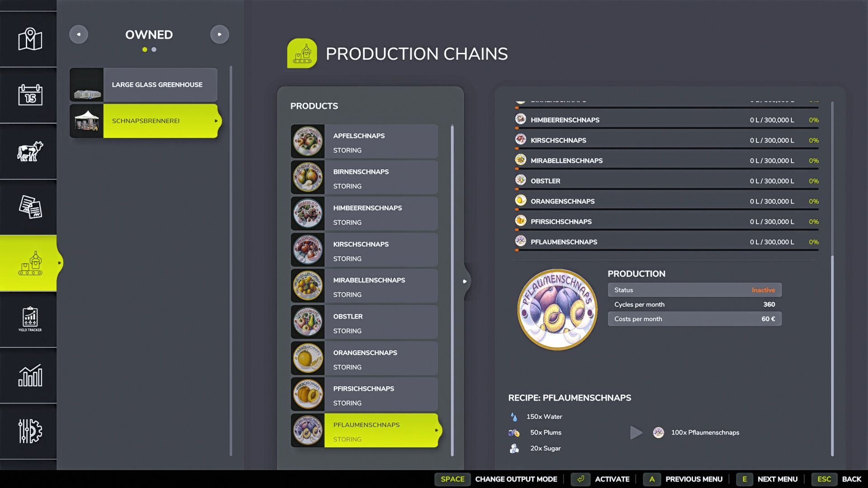868x488 pixels.
Task: Show next owned category with right arrow
Action: (x=220, y=34)
